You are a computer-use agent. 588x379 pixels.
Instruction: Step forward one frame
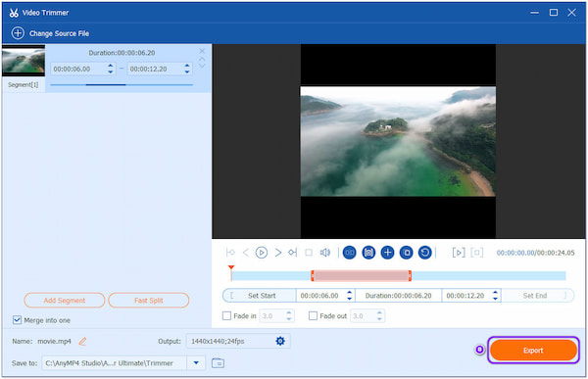(x=278, y=253)
